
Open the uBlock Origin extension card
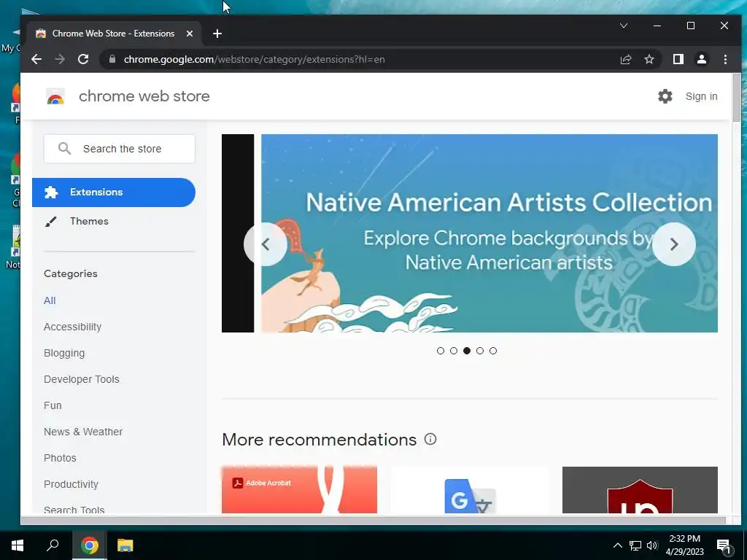640,490
